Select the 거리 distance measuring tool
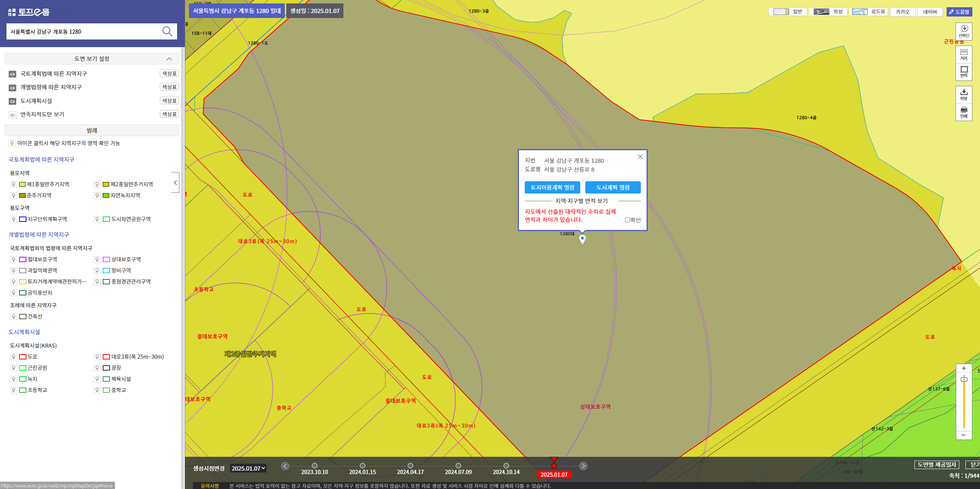This screenshot has height=489, width=980. pyautogui.click(x=964, y=55)
